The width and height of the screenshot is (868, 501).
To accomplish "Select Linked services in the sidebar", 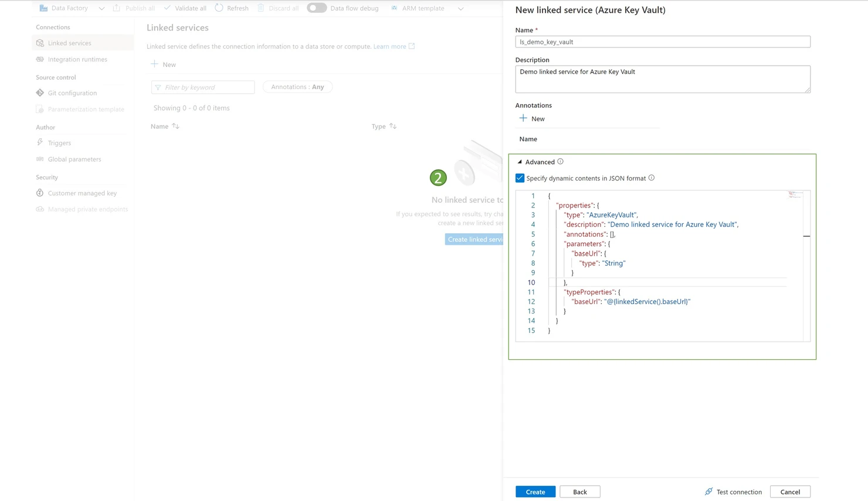I will [83, 43].
